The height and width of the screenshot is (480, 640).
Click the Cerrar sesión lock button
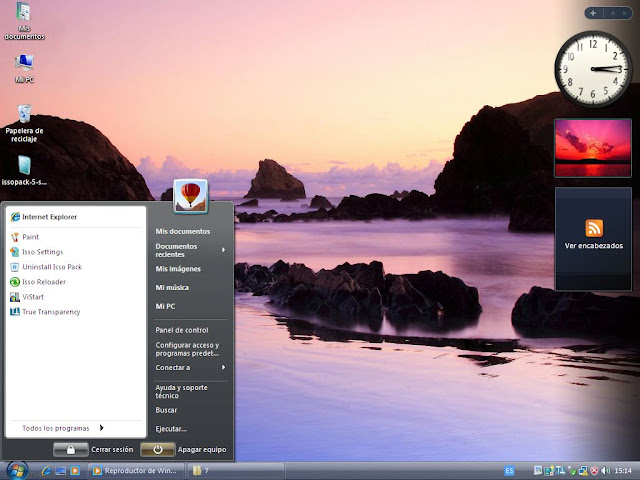point(70,449)
